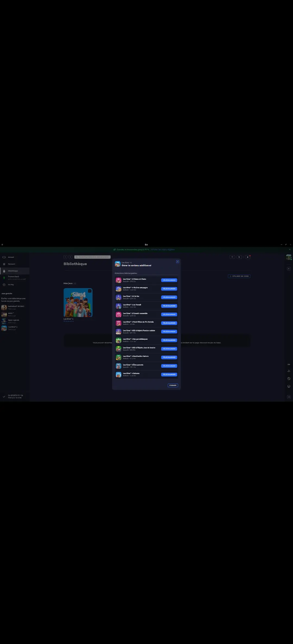The height and width of the screenshot is (644, 293).
Task: Download Les Sims 4 Destination Nature
Action: tap(169, 357)
